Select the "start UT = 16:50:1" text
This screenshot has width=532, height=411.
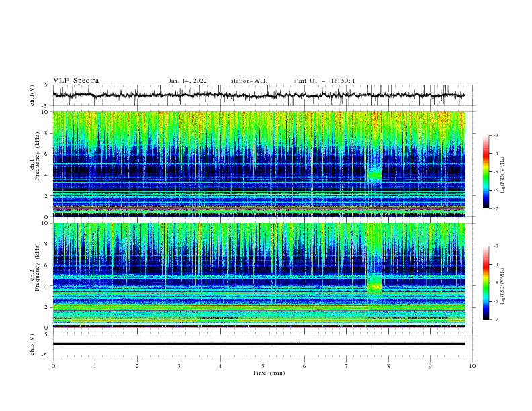tap(324, 81)
